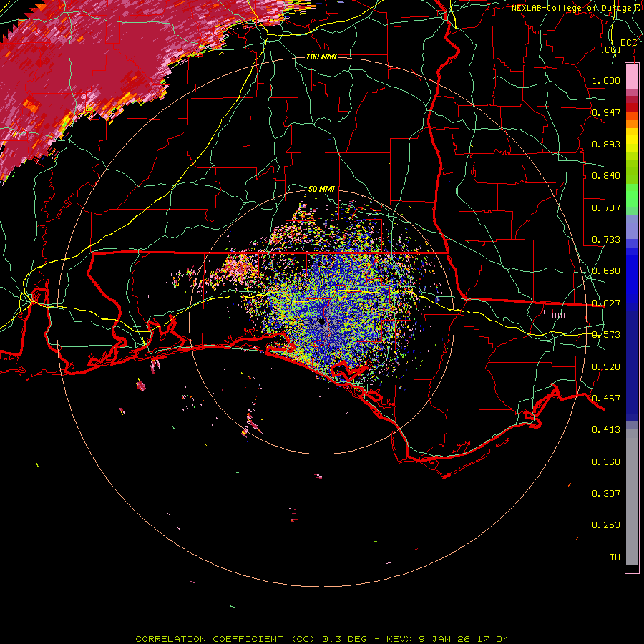The width and height of the screenshot is (644, 644).
Task: Select the 0.893 scale label
Action: click(606, 144)
